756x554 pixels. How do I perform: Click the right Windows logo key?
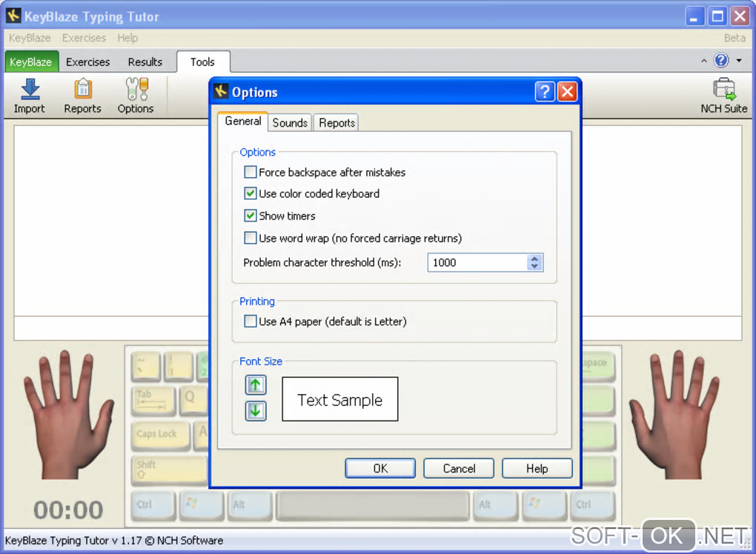pyautogui.click(x=544, y=505)
